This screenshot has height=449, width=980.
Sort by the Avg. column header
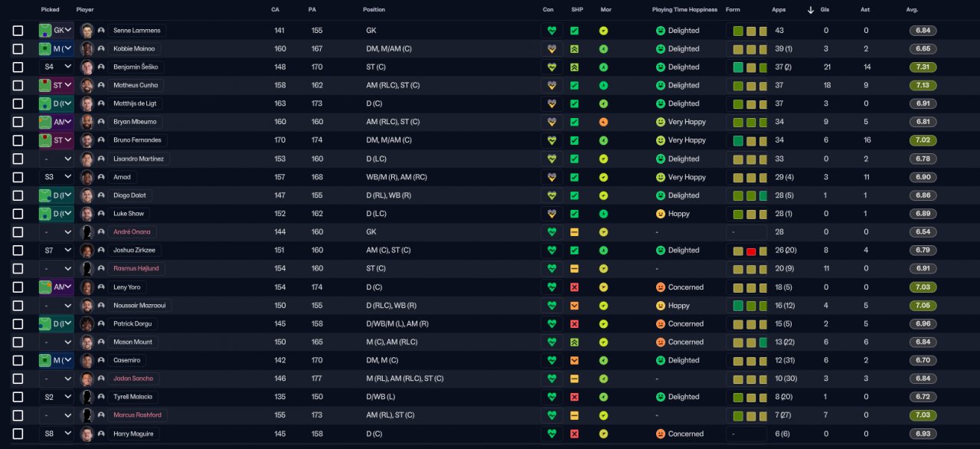pyautogui.click(x=912, y=10)
